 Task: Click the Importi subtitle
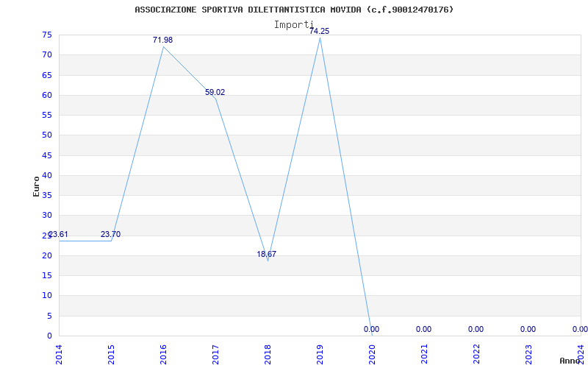tap(293, 25)
